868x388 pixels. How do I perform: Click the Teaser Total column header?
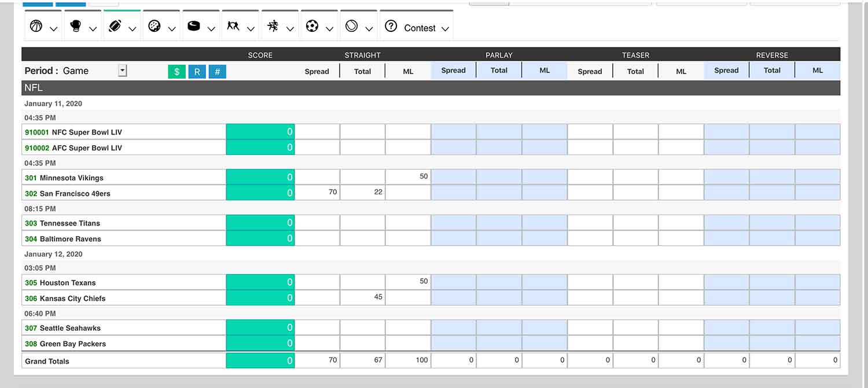coord(635,71)
